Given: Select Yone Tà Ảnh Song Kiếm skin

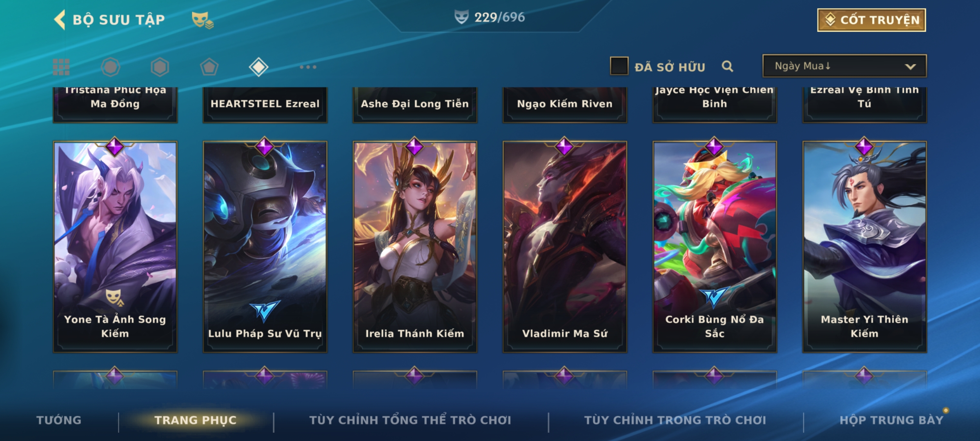Looking at the screenshot, I should tap(115, 247).
